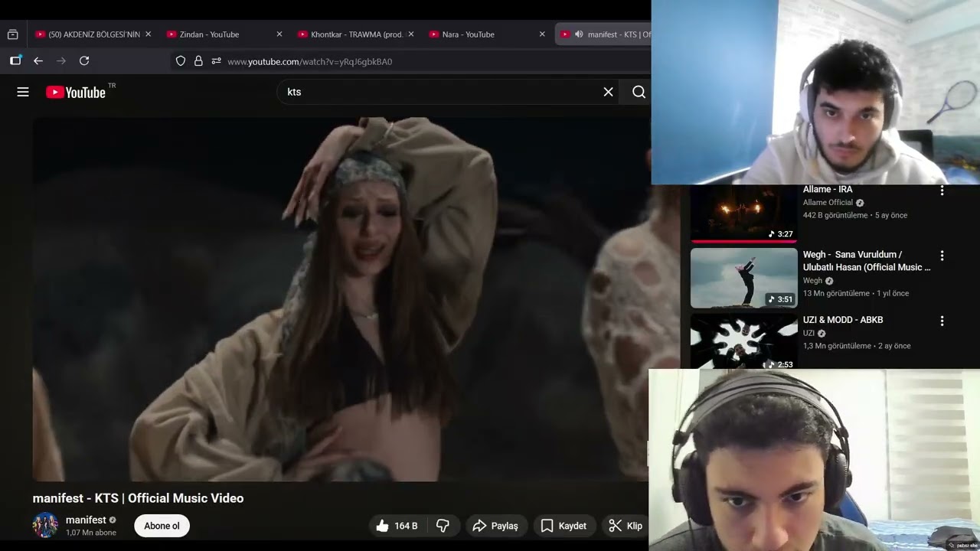
Task: Open options menu for Wegh video
Action: point(942,256)
